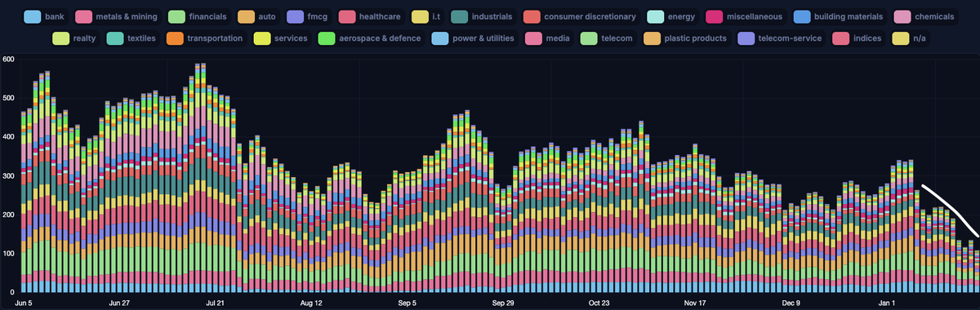Click the "300" y-axis value

(8, 175)
